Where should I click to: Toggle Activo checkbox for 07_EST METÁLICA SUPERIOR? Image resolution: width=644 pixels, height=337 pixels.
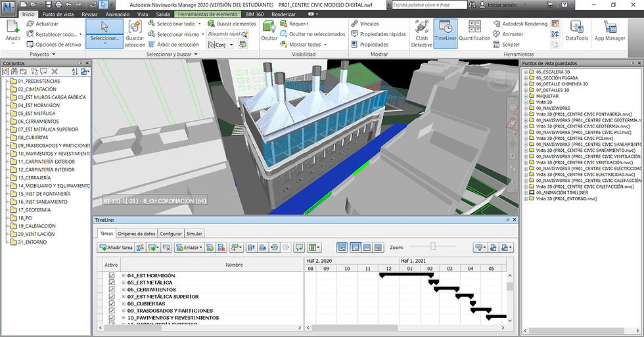click(111, 296)
